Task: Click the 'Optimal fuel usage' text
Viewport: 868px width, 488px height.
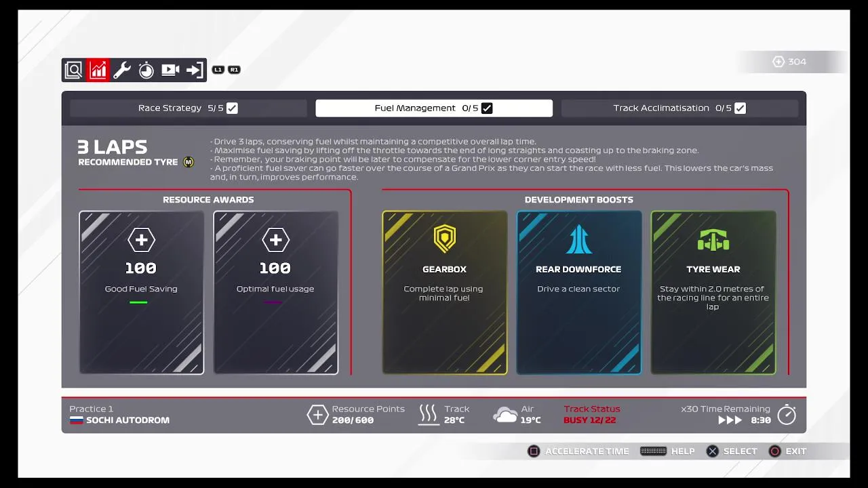Action: pyautogui.click(x=275, y=289)
